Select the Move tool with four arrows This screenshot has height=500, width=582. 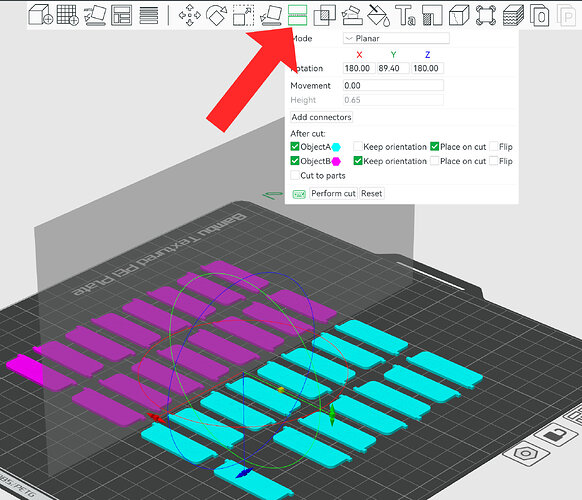coord(189,15)
